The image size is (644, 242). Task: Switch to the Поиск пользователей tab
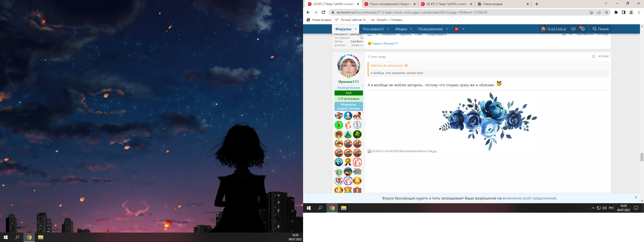389,4
